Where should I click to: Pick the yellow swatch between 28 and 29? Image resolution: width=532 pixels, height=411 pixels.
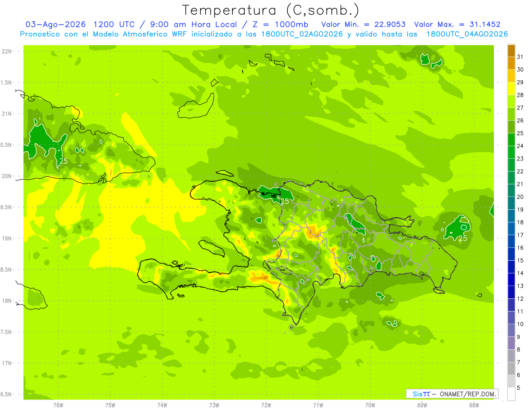(511, 89)
